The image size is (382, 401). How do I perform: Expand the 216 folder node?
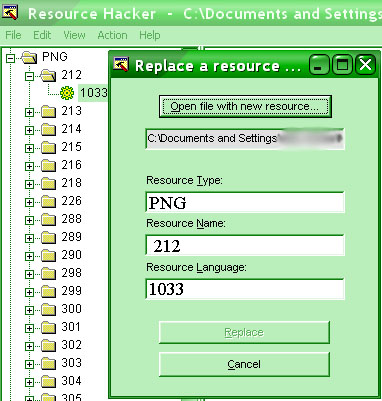29,166
